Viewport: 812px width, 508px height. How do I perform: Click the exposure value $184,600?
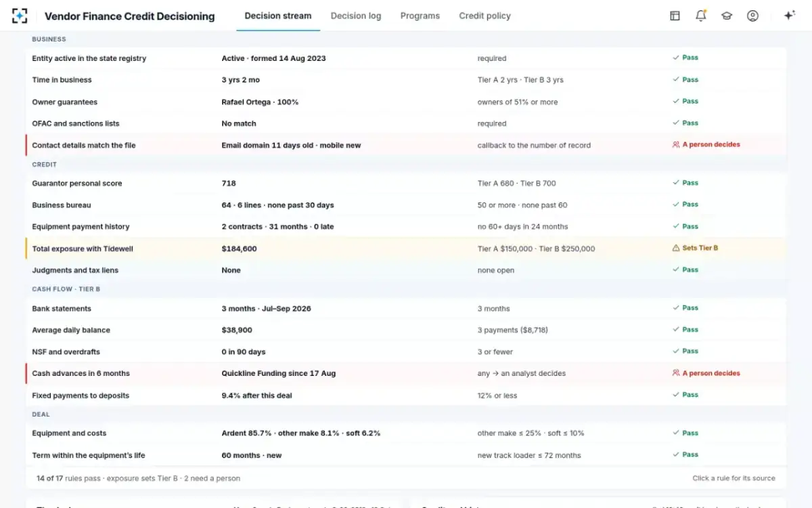(x=239, y=249)
